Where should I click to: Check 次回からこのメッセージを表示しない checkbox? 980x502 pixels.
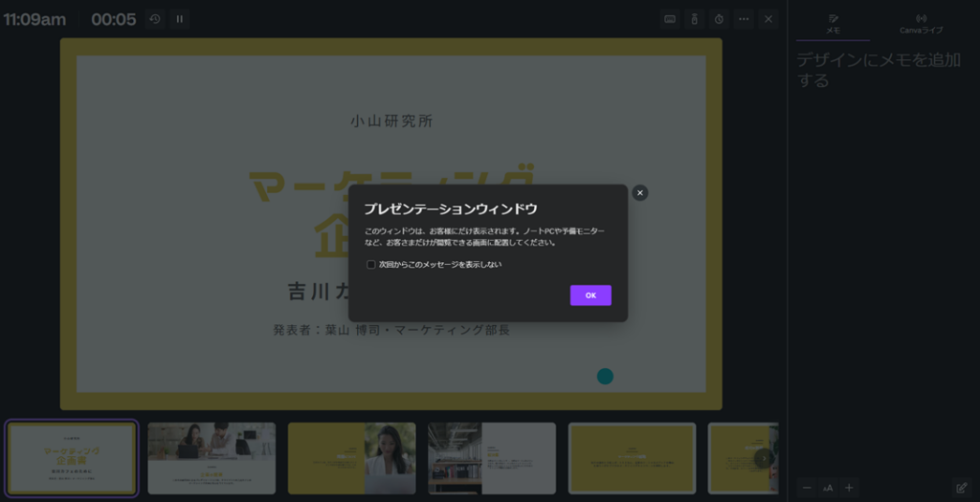pyautogui.click(x=371, y=265)
